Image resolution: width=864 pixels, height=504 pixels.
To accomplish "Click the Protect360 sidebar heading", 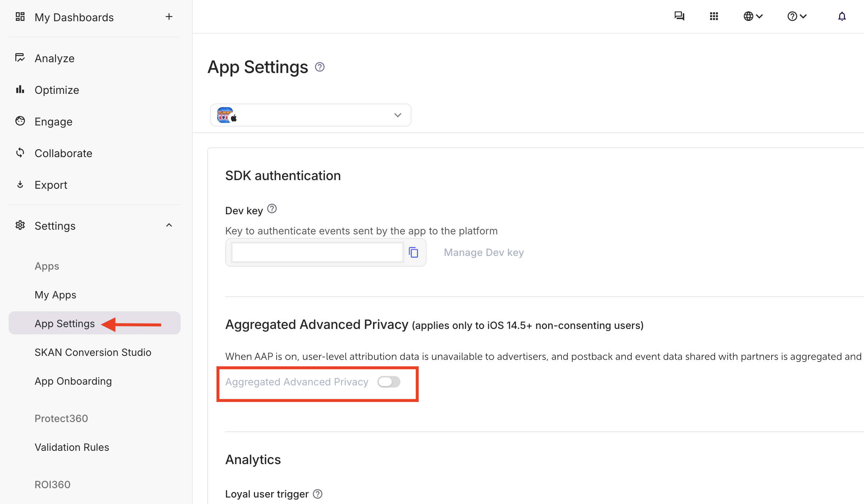I will pyautogui.click(x=61, y=418).
